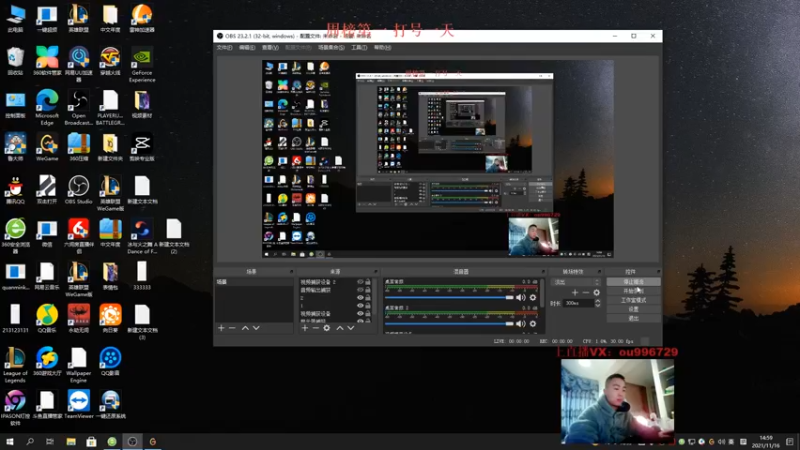Open the 编辑(E) menu
Image resolution: width=800 pixels, height=450 pixels.
pos(247,47)
